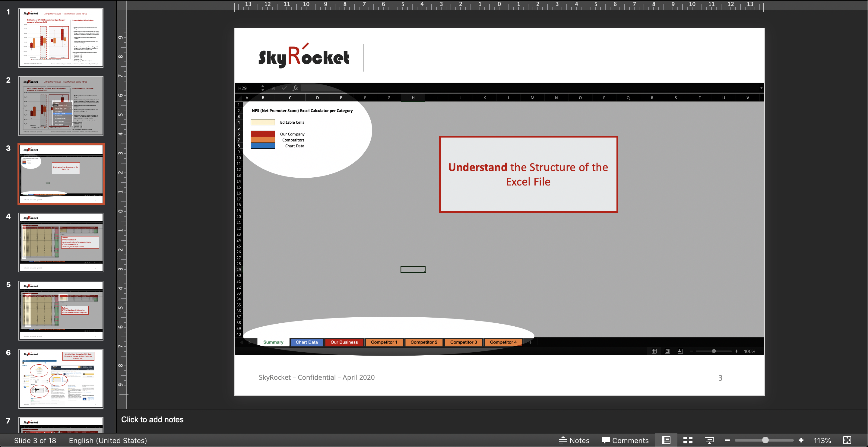The image size is (868, 447).
Task: Click the Editable Cells cream color swatch
Action: 263,122
